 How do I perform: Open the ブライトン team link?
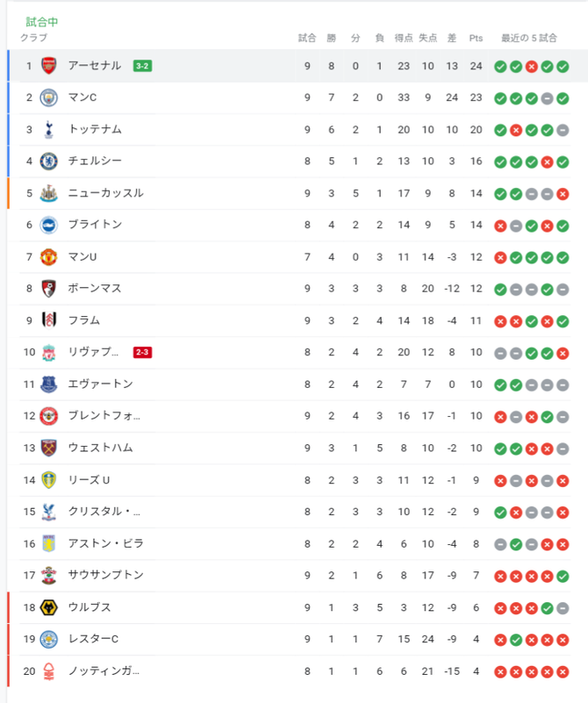point(95,225)
